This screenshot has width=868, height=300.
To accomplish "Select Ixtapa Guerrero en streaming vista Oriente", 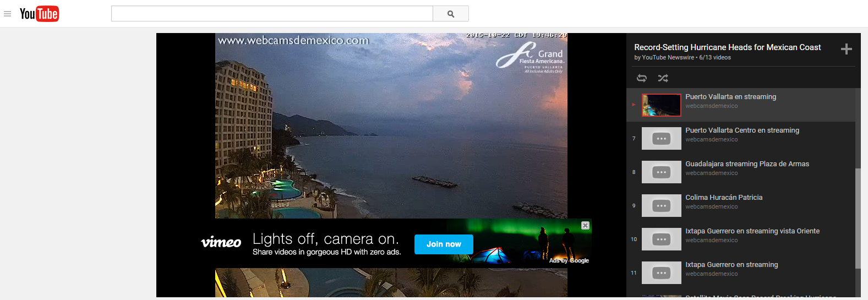I will (x=752, y=231).
